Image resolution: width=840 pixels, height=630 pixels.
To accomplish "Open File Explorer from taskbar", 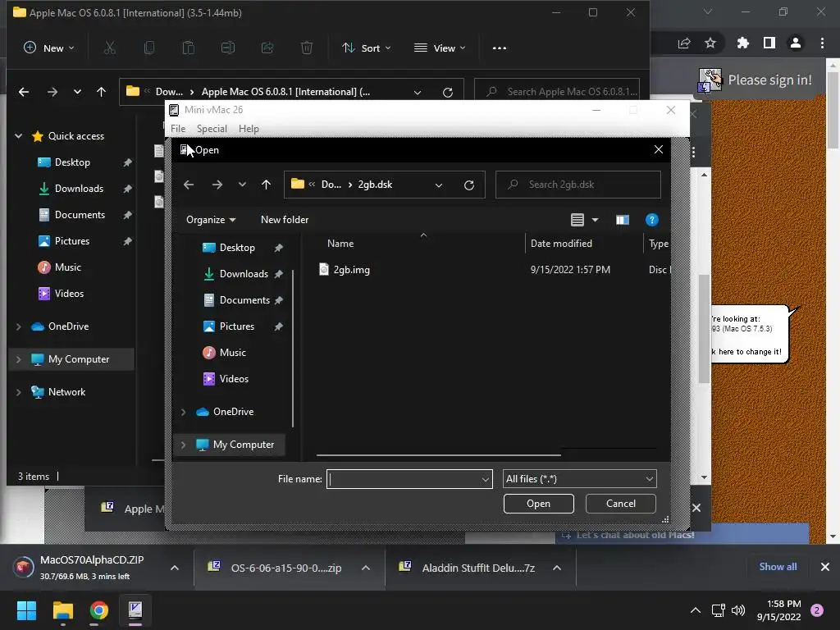I will [x=62, y=610].
